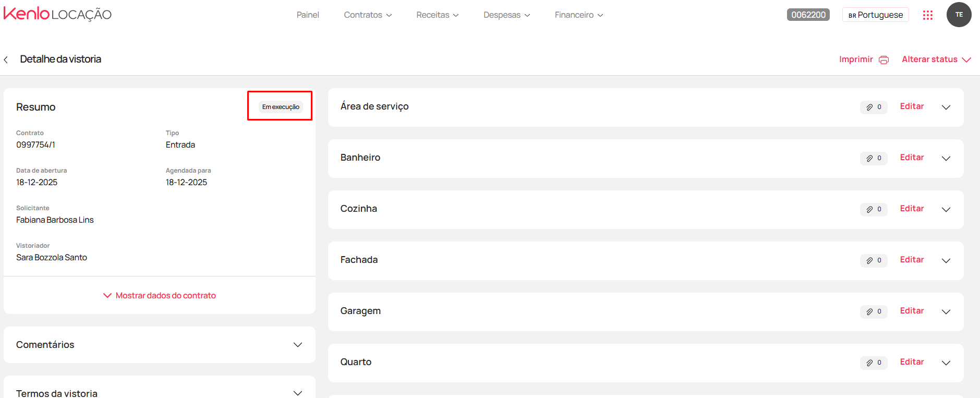Expand the Banheiro section

946,158
